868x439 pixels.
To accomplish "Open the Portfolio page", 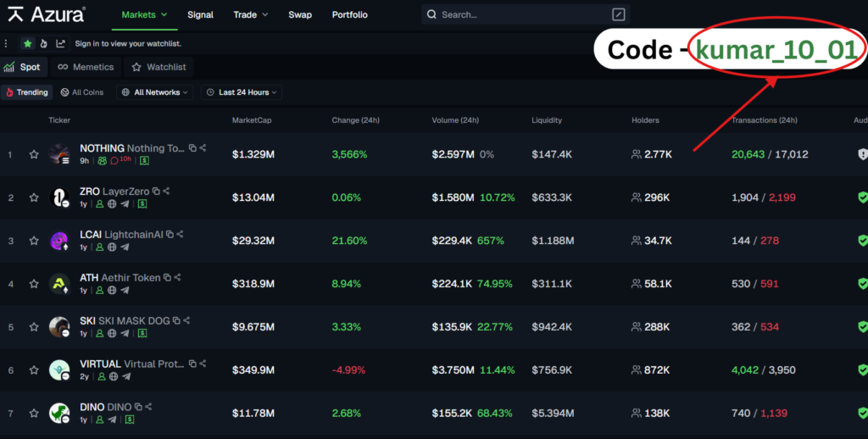I will pos(350,15).
